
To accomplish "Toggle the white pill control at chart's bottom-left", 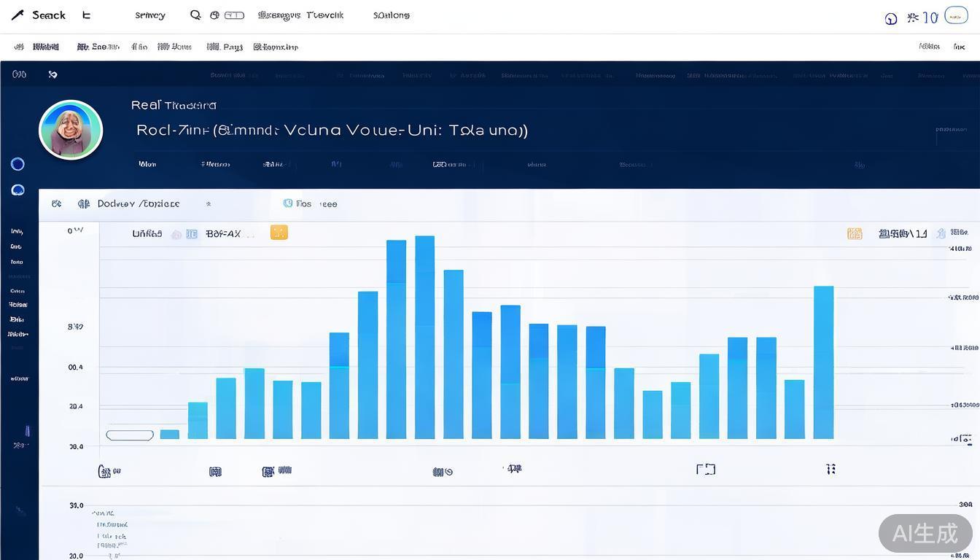I will [x=130, y=435].
